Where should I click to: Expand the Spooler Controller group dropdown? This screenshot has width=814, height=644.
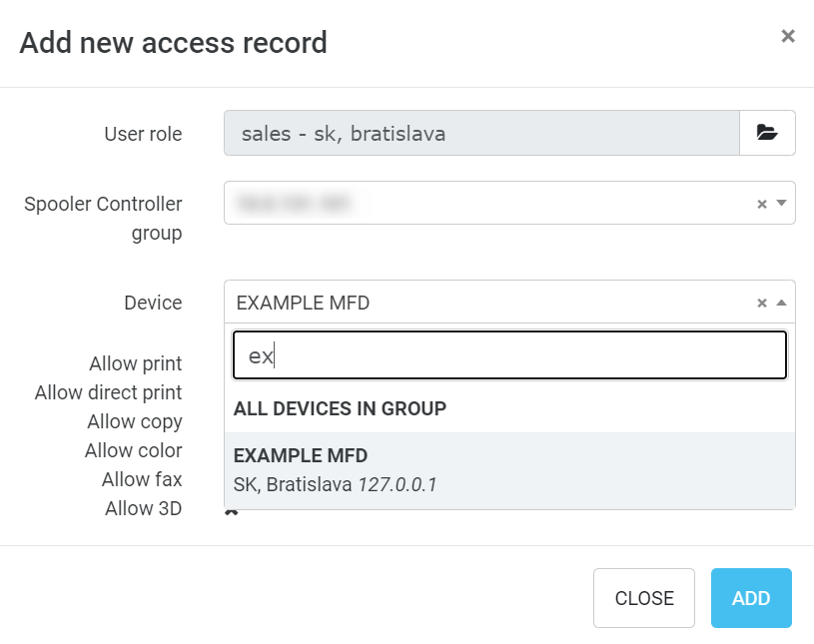(x=780, y=203)
